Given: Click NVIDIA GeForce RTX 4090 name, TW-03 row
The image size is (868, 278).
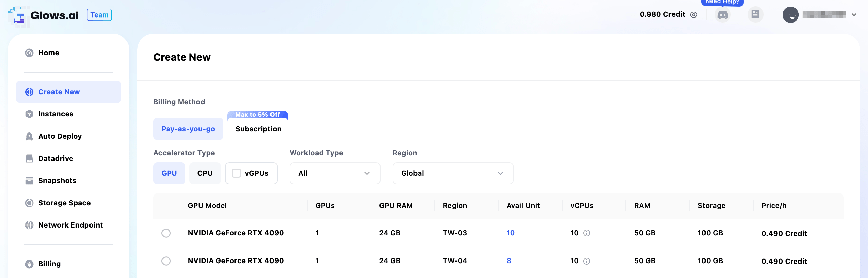Looking at the screenshot, I should (x=236, y=233).
